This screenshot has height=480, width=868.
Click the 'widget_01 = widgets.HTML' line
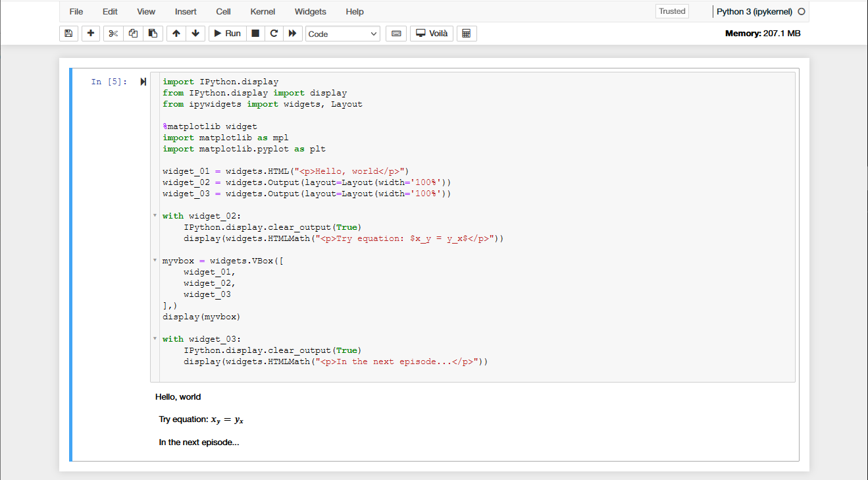click(286, 171)
